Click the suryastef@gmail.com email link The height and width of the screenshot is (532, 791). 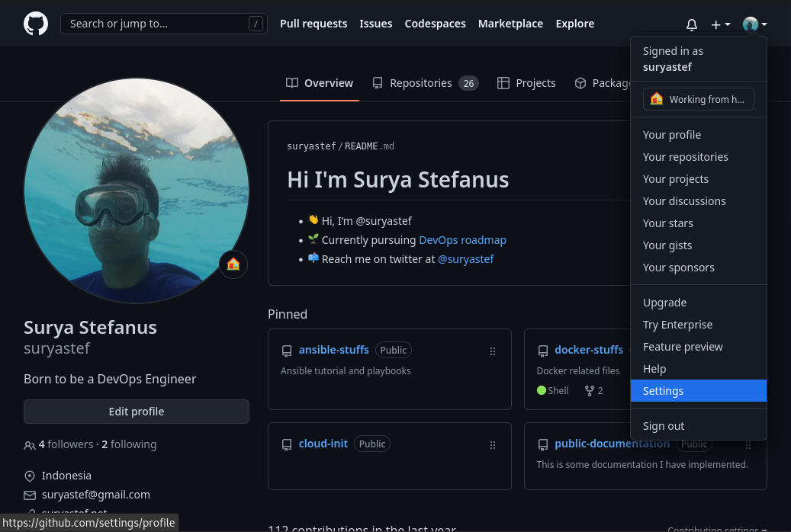click(96, 495)
